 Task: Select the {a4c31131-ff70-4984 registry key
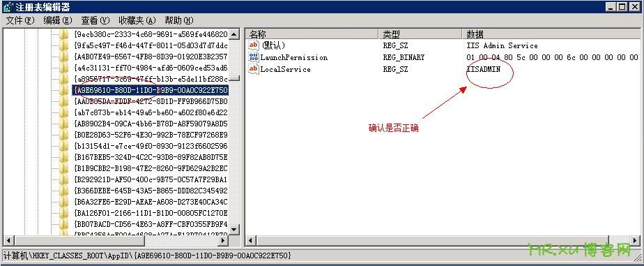click(151, 68)
